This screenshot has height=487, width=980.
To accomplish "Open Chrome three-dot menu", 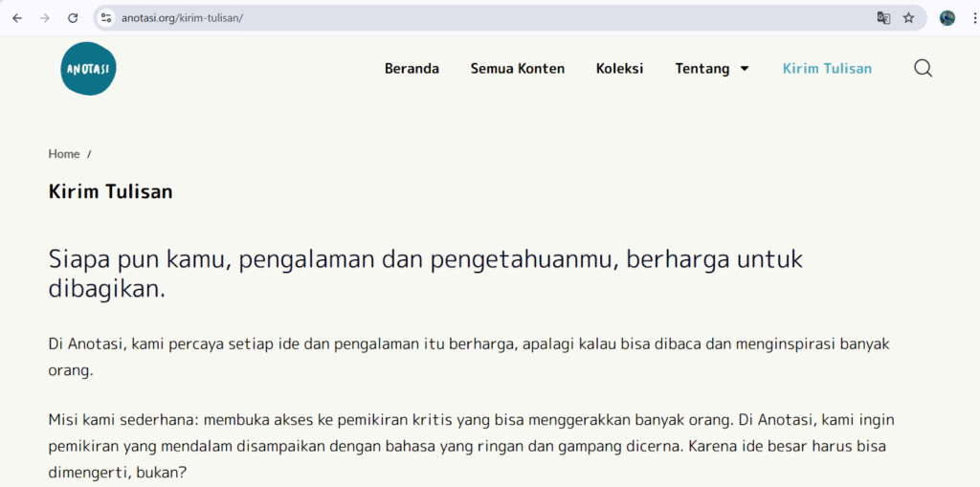I will pos(974,18).
